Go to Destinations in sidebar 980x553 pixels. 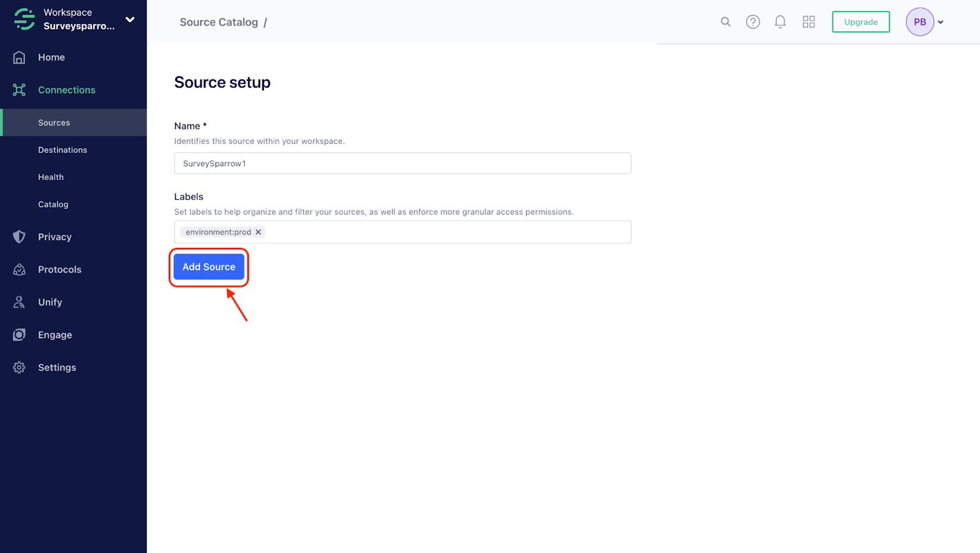coord(62,150)
